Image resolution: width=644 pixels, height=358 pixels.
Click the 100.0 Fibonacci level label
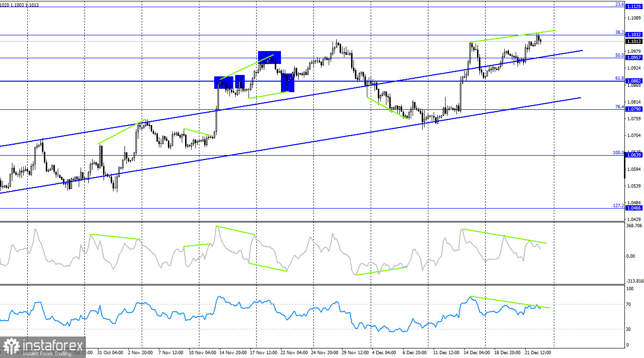click(x=619, y=152)
